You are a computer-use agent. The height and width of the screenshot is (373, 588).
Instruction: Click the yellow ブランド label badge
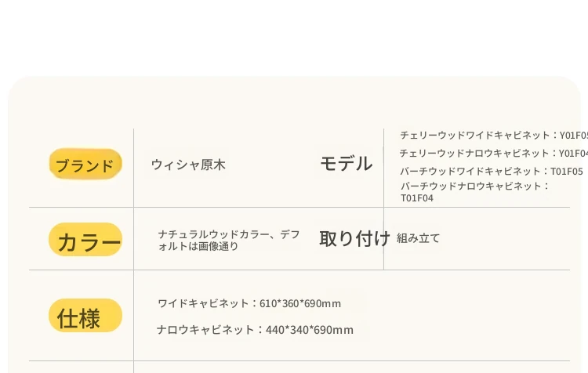coord(85,164)
